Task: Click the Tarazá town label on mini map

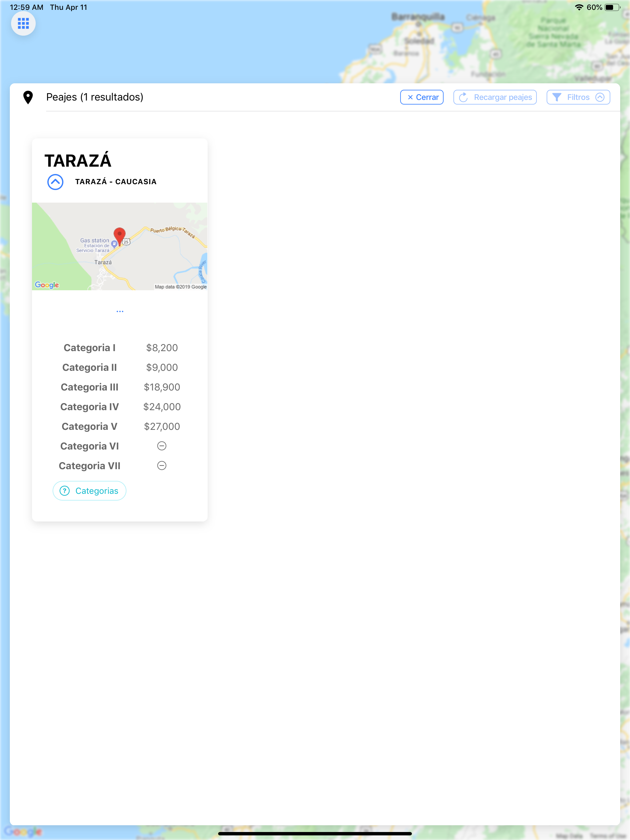Action: 103,262
